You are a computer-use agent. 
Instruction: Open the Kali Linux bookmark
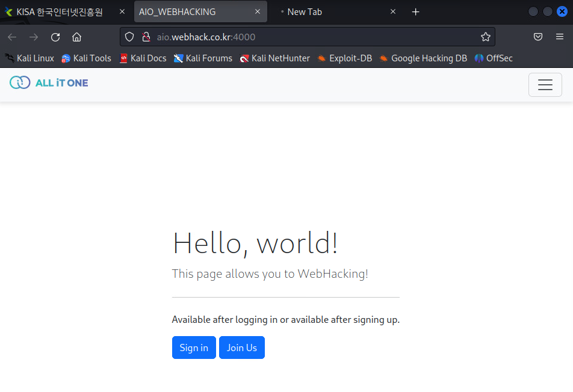pos(29,58)
